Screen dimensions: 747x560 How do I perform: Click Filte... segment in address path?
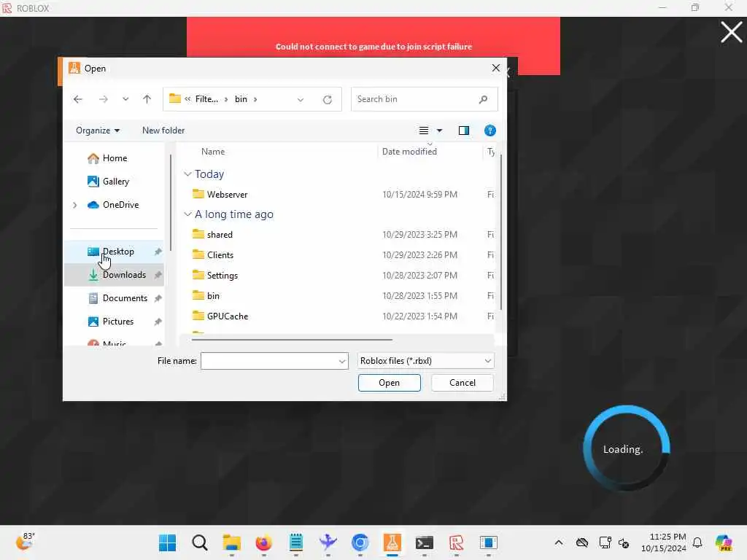[206, 99]
